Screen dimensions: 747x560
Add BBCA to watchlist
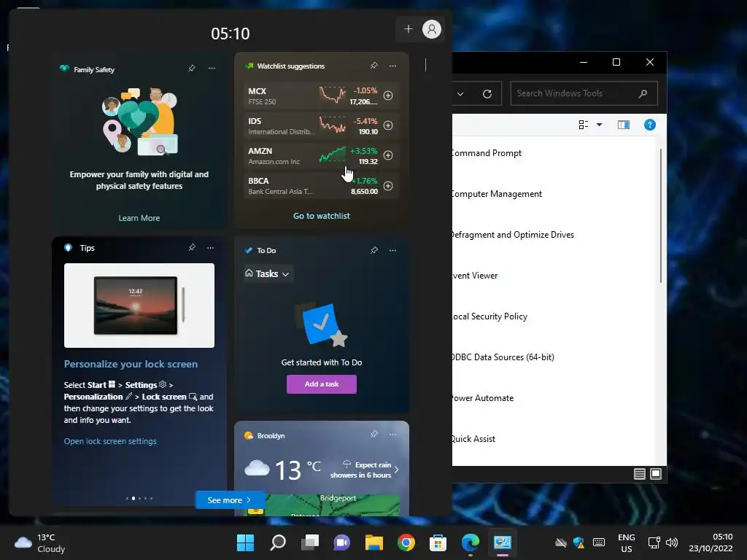tap(388, 186)
